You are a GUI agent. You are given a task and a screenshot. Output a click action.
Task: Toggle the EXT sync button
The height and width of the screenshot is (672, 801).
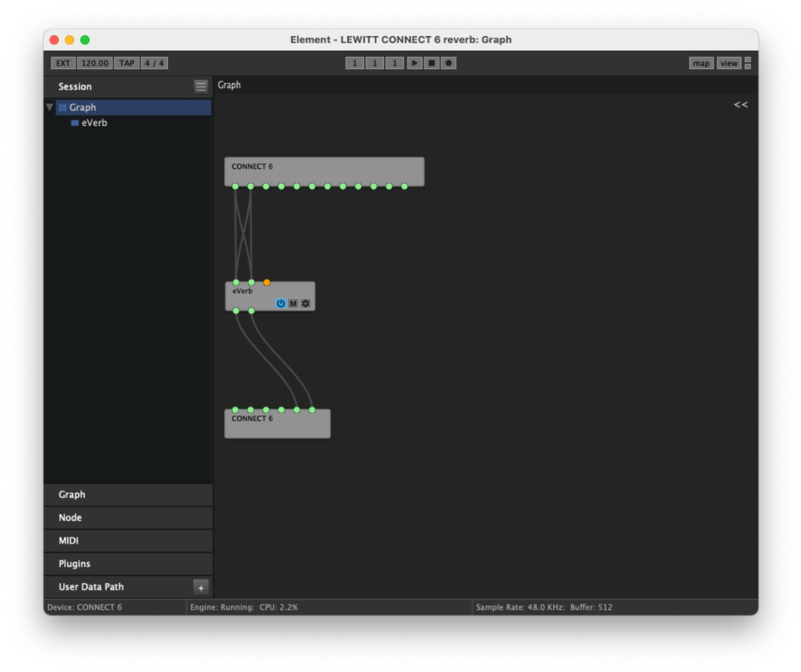[x=63, y=63]
